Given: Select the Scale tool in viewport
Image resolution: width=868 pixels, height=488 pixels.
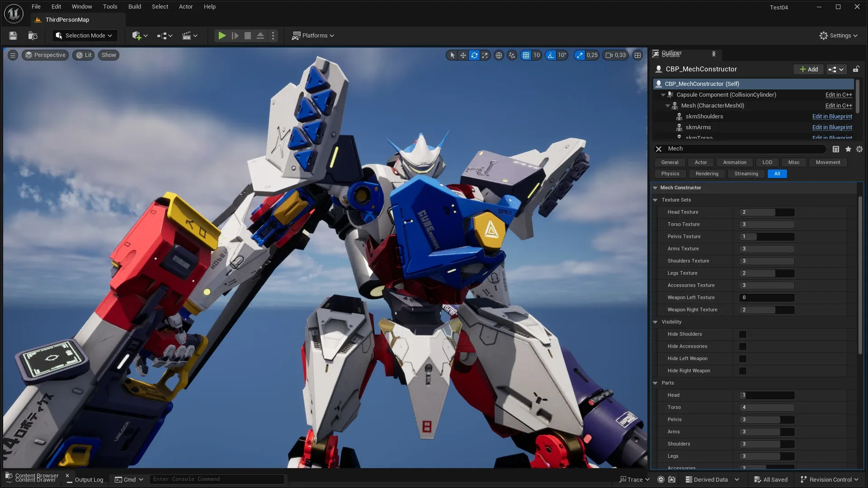Looking at the screenshot, I should tap(485, 55).
